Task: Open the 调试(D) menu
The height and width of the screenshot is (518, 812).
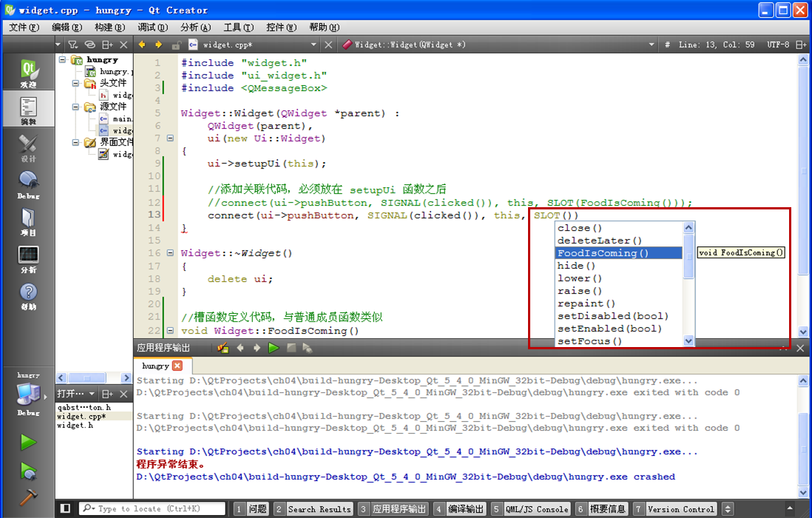Action: 153,27
